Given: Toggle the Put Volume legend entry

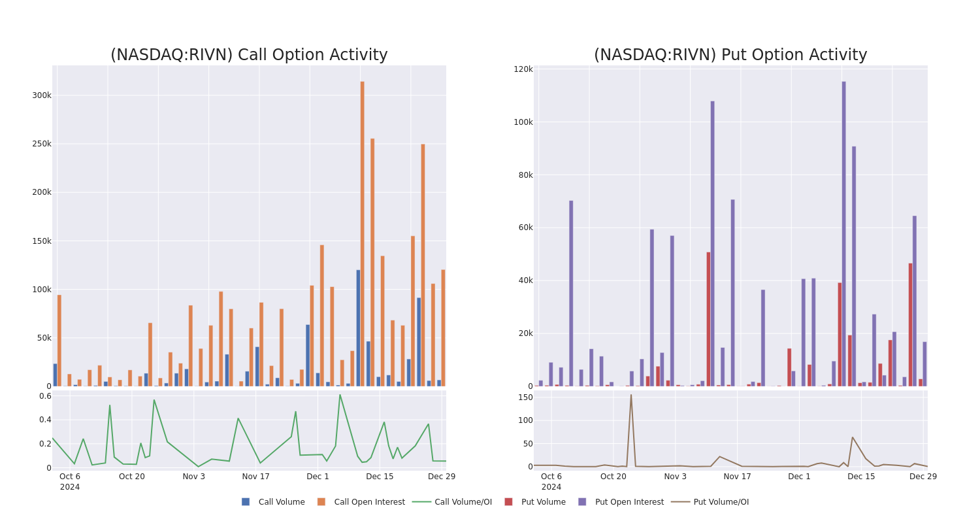Looking at the screenshot, I should [x=534, y=502].
